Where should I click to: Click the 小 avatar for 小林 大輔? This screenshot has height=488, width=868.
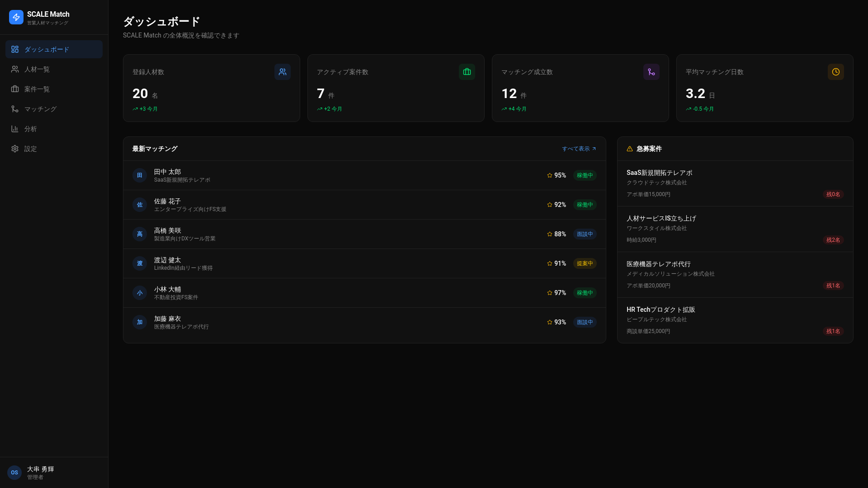(140, 293)
